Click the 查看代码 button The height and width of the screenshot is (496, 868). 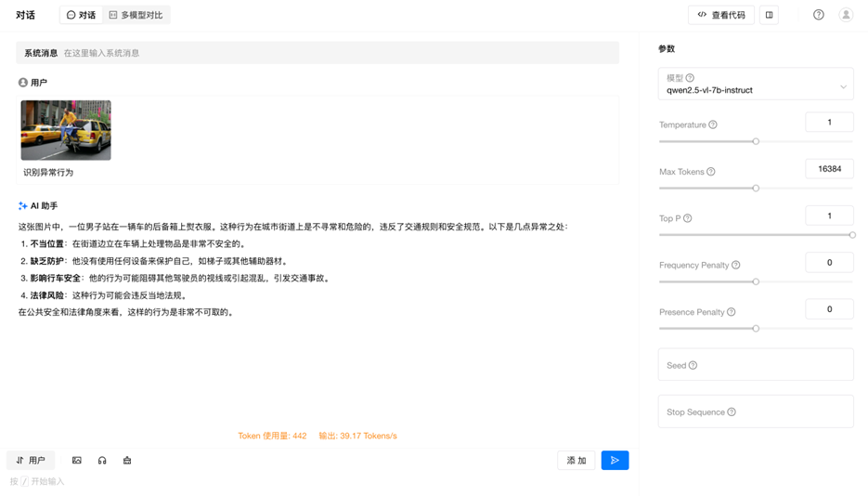pyautogui.click(x=720, y=15)
